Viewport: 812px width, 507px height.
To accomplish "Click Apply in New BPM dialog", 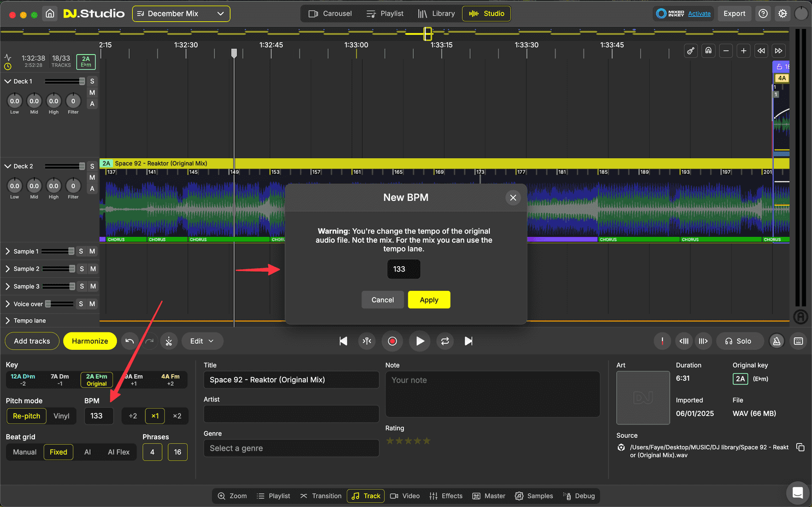I will pyautogui.click(x=429, y=300).
